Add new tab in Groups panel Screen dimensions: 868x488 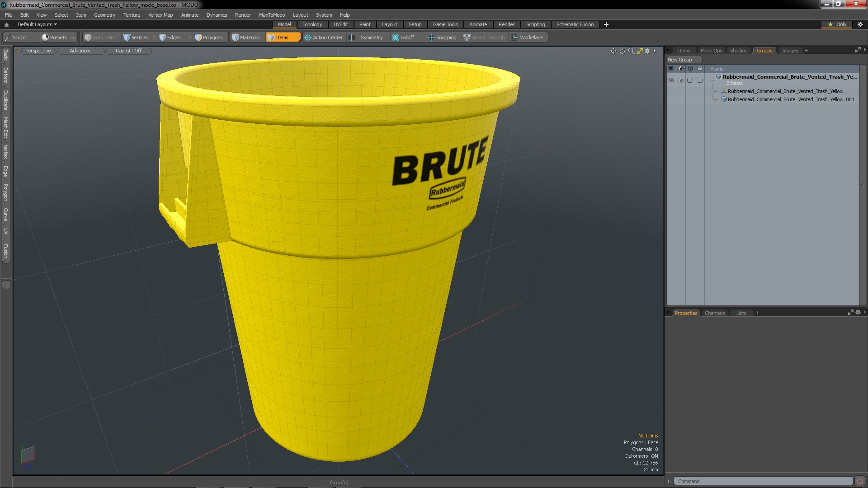806,51
